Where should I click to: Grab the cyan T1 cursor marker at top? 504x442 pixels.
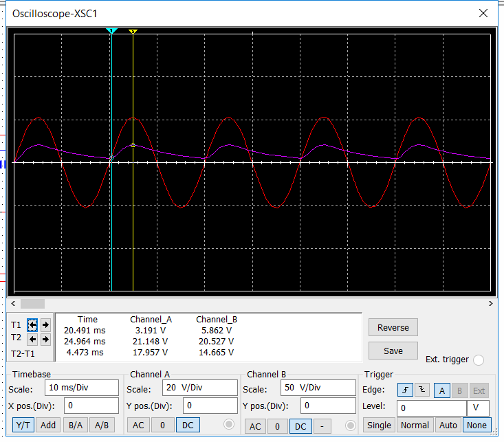[x=111, y=32]
